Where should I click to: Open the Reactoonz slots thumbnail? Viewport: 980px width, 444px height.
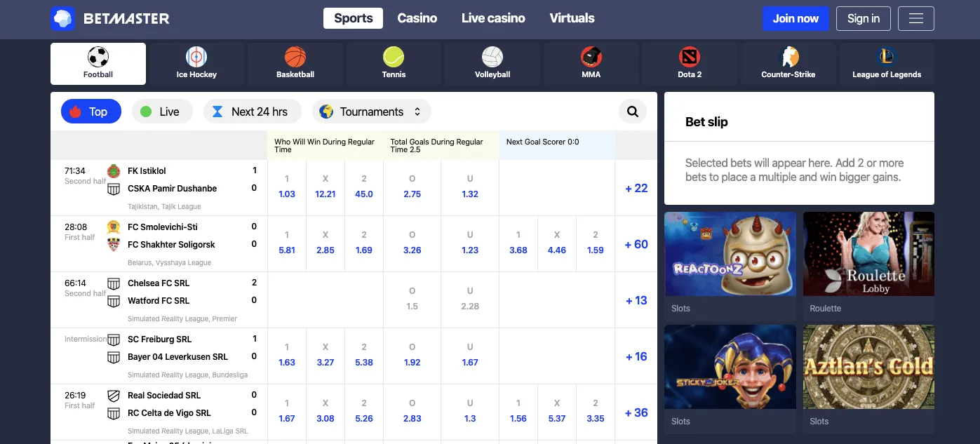[730, 254]
